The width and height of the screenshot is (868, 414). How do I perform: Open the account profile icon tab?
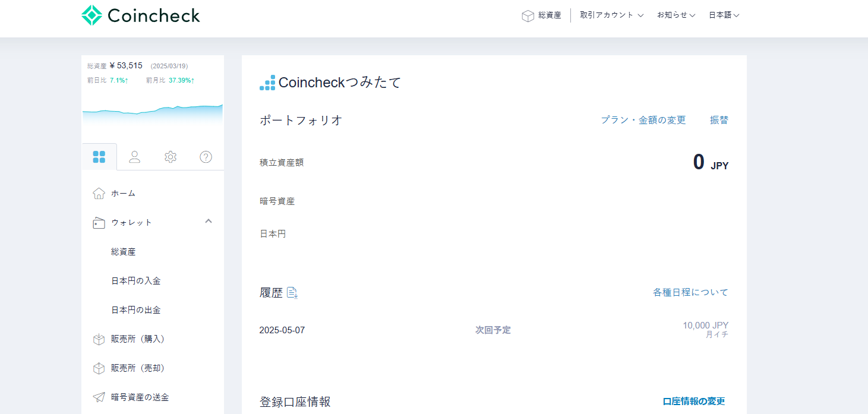pyautogui.click(x=135, y=156)
